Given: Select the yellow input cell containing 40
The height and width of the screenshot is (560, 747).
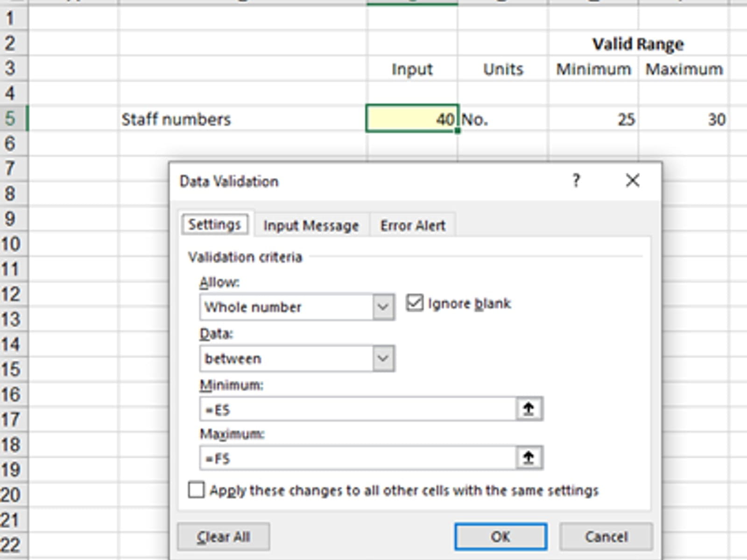Looking at the screenshot, I should coord(412,119).
